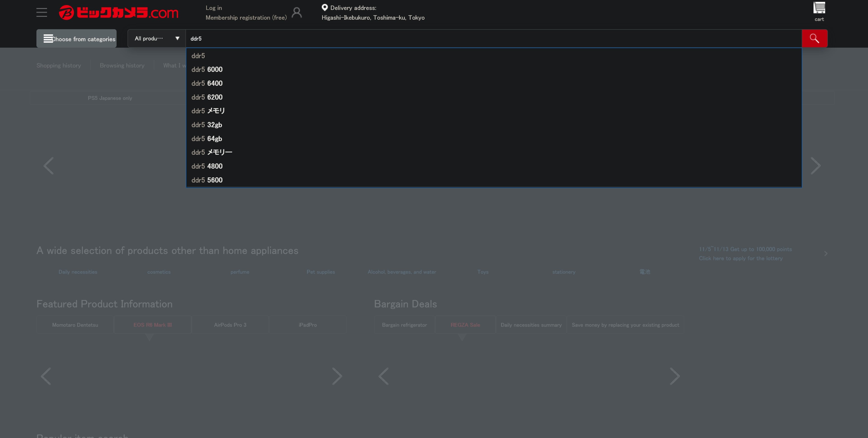The height and width of the screenshot is (438, 868).
Task: Open the Choose from categories button
Action: tap(76, 39)
